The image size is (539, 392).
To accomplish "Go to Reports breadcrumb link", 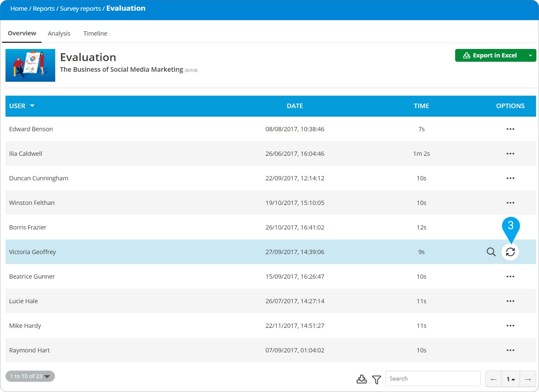I will tap(44, 9).
